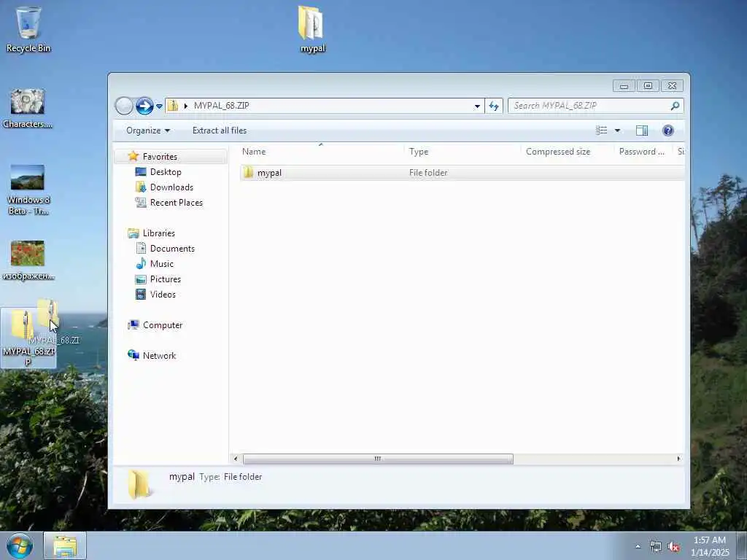The image size is (747, 560).
Task: Click the muted volume tray icon
Action: tap(673, 547)
